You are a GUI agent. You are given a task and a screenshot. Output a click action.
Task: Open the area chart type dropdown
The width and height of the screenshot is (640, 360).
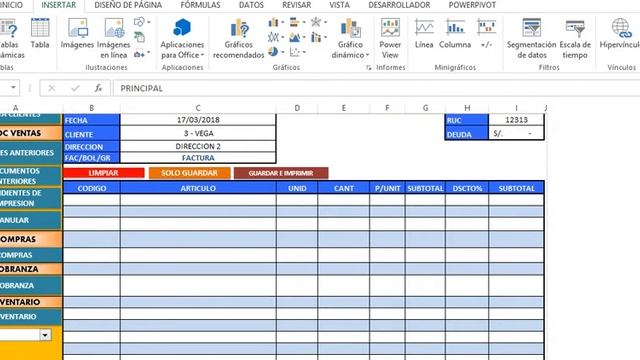[x=297, y=38]
